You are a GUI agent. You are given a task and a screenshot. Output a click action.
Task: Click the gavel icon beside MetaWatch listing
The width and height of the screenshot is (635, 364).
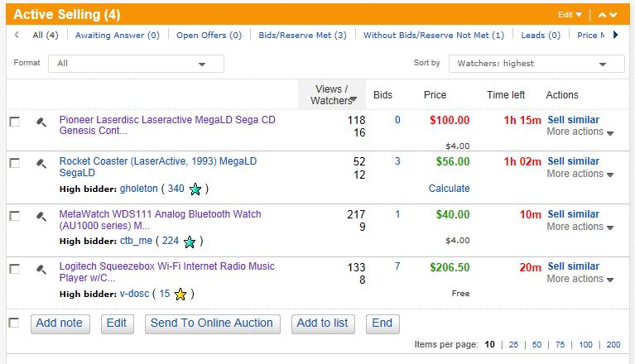41,216
